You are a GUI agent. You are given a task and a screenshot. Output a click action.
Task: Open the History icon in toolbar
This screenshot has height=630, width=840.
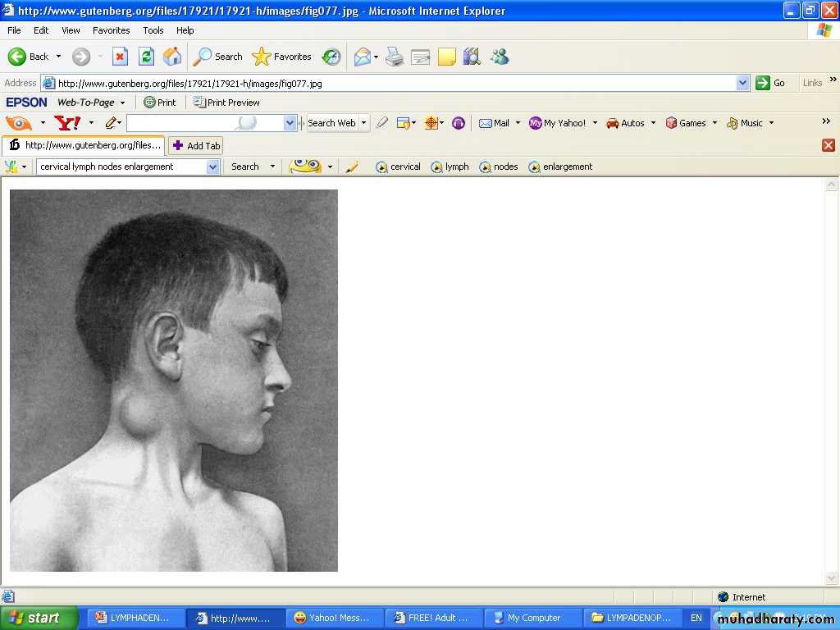coord(331,57)
